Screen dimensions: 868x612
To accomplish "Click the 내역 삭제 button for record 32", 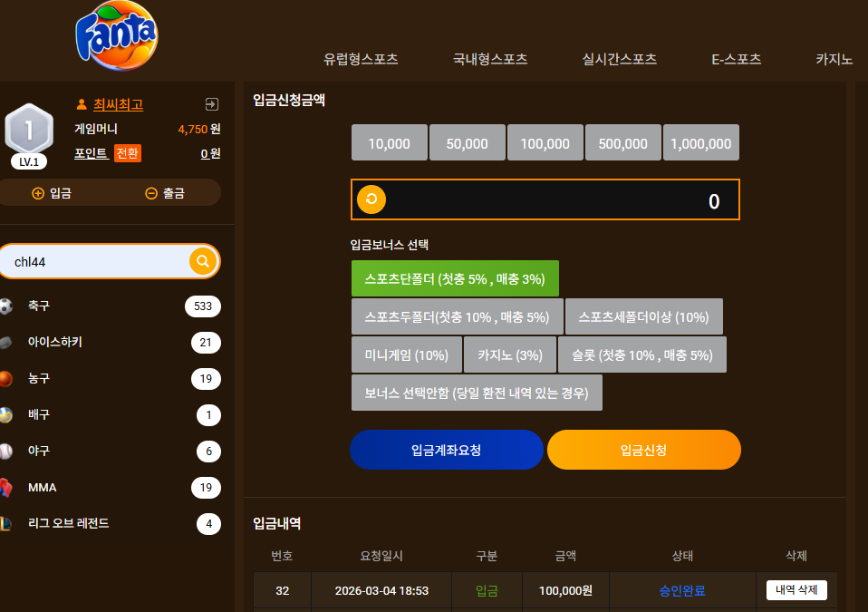I will [x=796, y=590].
